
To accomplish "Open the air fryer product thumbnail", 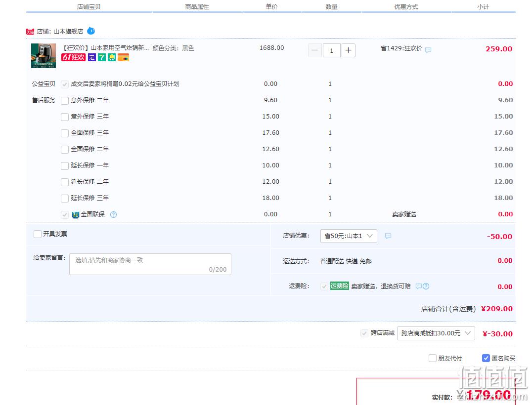I will click(44, 56).
